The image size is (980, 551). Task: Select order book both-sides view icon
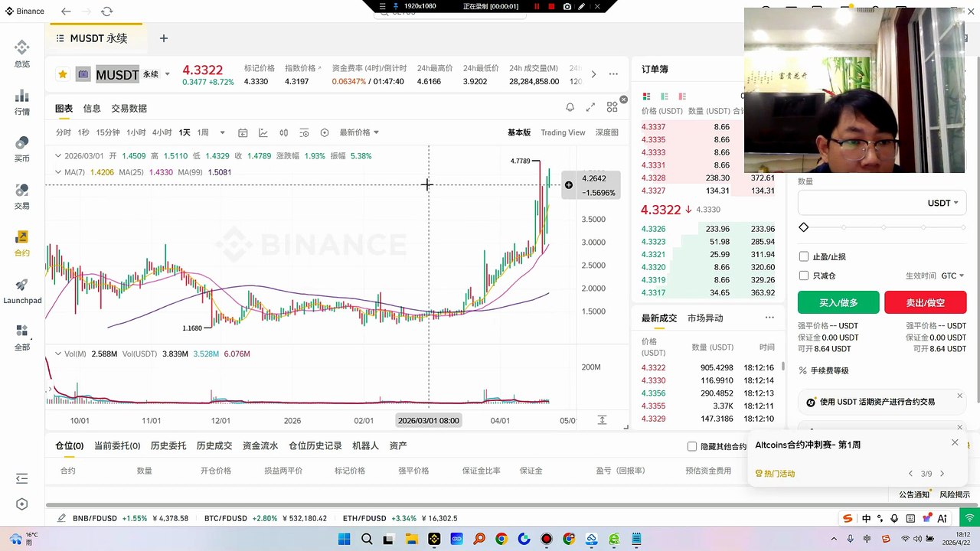pyautogui.click(x=646, y=96)
